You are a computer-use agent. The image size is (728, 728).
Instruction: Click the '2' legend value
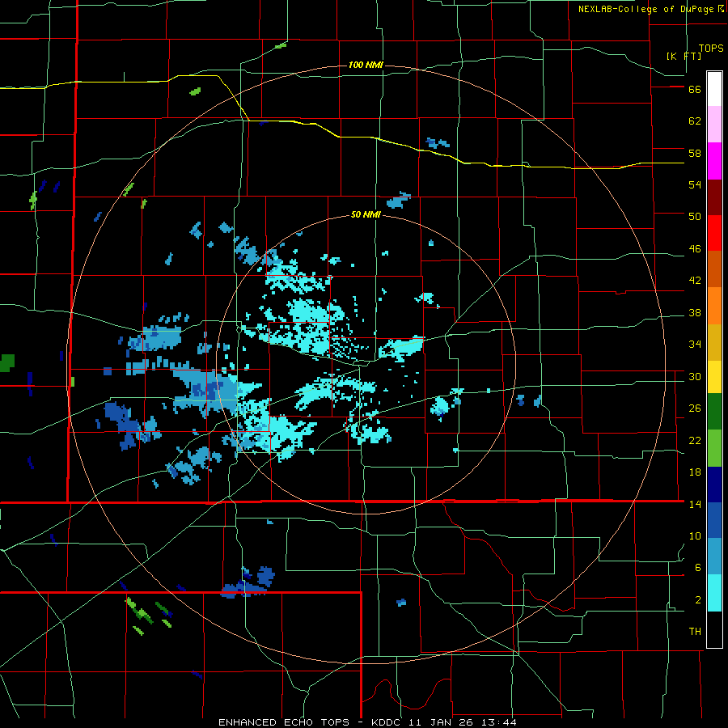[x=698, y=600]
